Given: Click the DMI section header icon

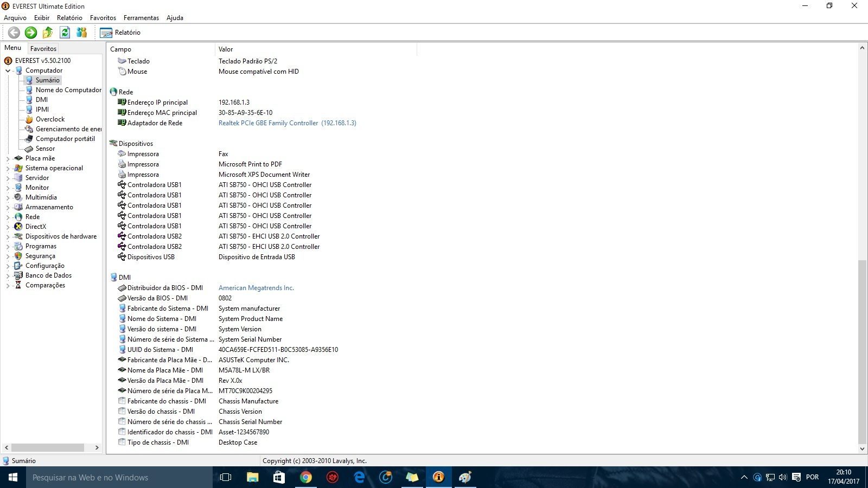Looking at the screenshot, I should click(113, 278).
